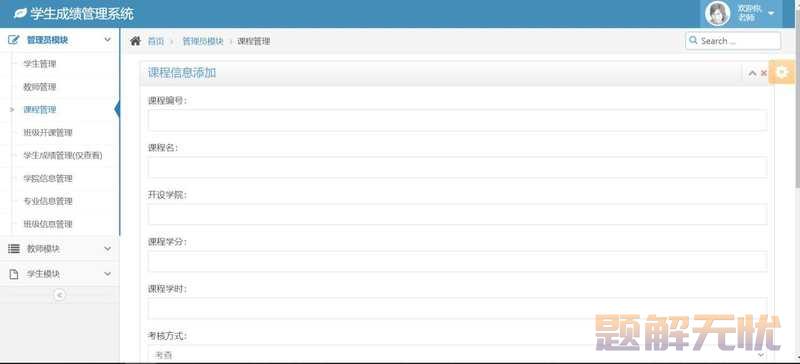Click the 教师模块 menu label

pyautogui.click(x=43, y=249)
